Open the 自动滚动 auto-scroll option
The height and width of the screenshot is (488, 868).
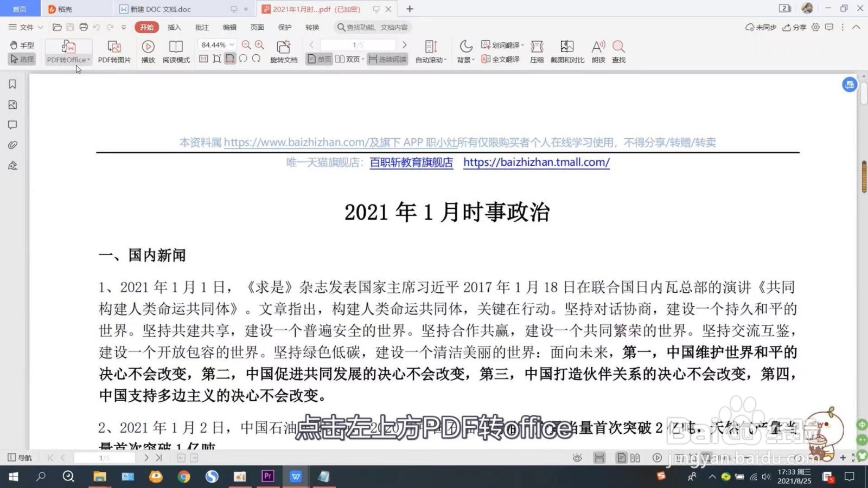tap(431, 52)
